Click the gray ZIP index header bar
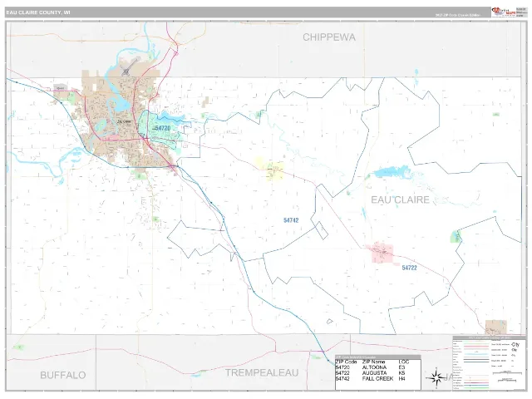532x399 pixels. (378, 357)
